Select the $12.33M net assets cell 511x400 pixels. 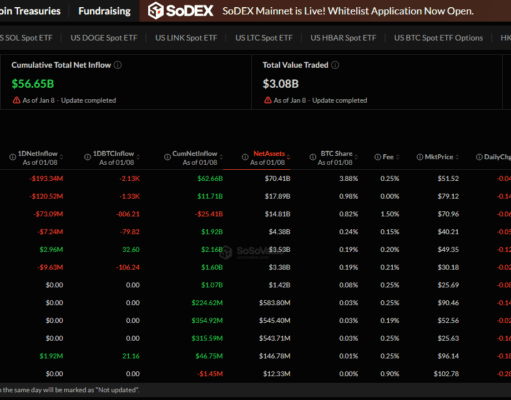(277, 374)
